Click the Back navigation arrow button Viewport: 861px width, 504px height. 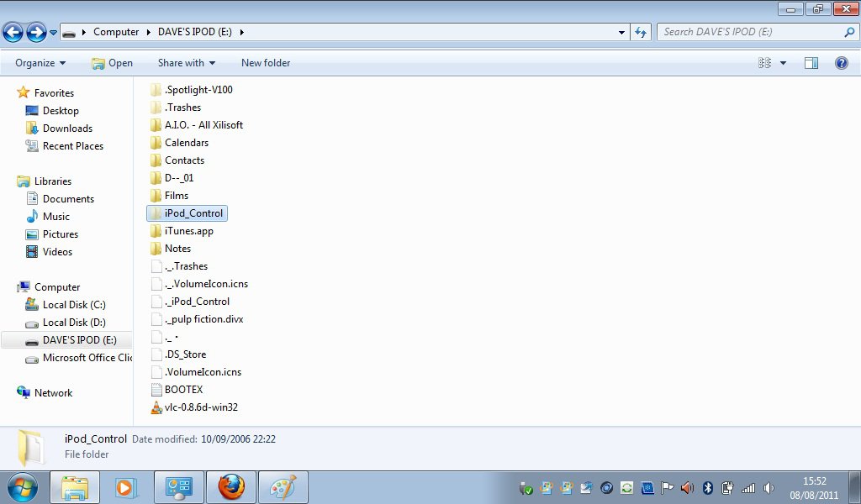[13, 33]
